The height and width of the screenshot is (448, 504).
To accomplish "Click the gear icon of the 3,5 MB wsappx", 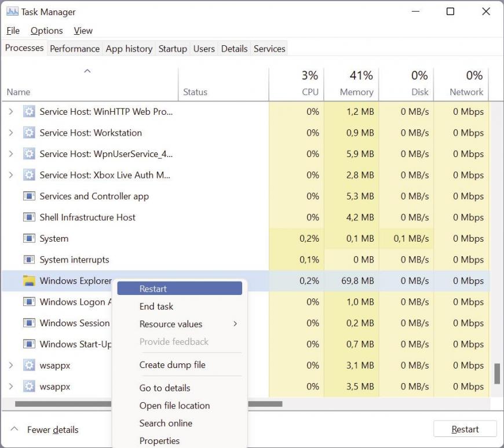I will click(29, 386).
